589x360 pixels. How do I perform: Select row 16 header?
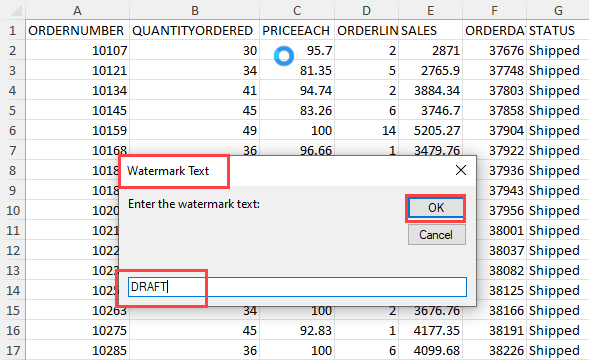coord(13,330)
